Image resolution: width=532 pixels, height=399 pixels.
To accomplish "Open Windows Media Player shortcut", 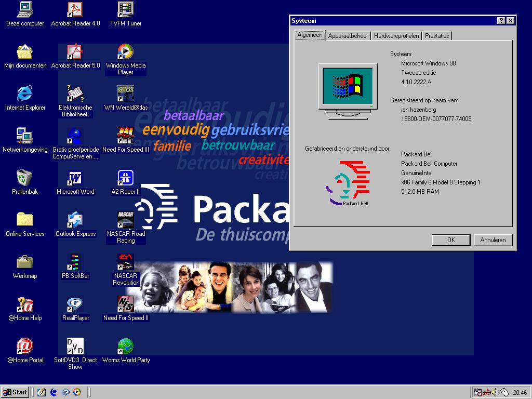I will click(125, 52).
